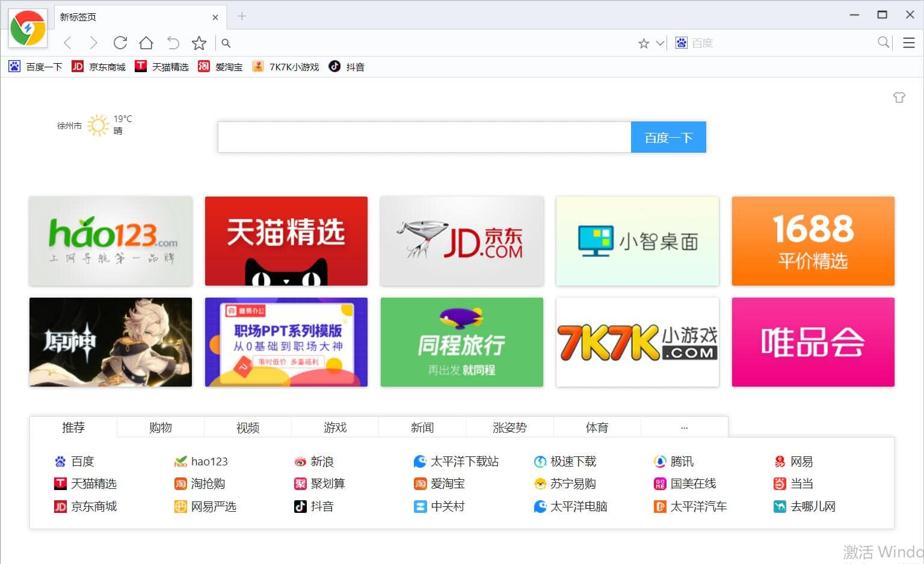Reload the page with refresh icon
Image resolution: width=924 pixels, height=564 pixels.
coord(120,43)
